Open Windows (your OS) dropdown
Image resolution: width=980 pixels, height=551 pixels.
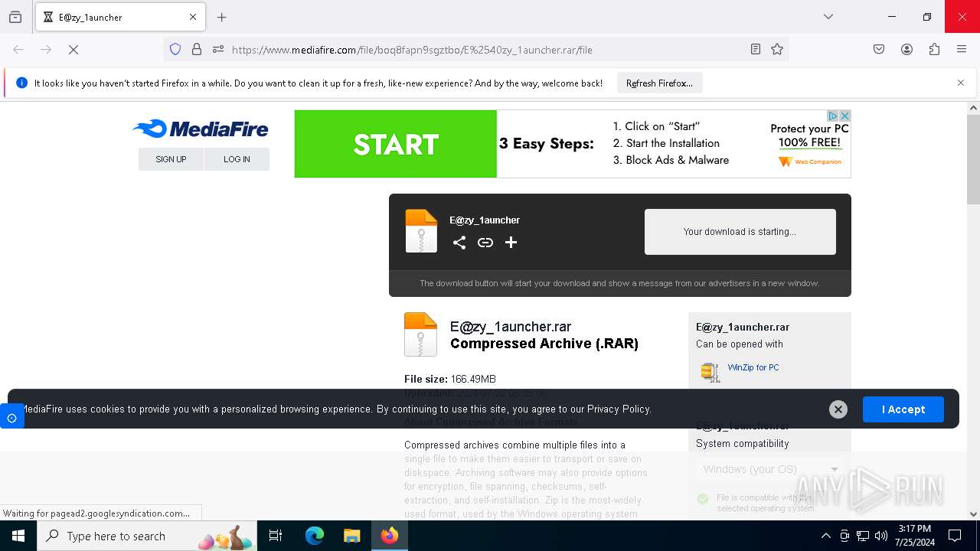(x=769, y=469)
